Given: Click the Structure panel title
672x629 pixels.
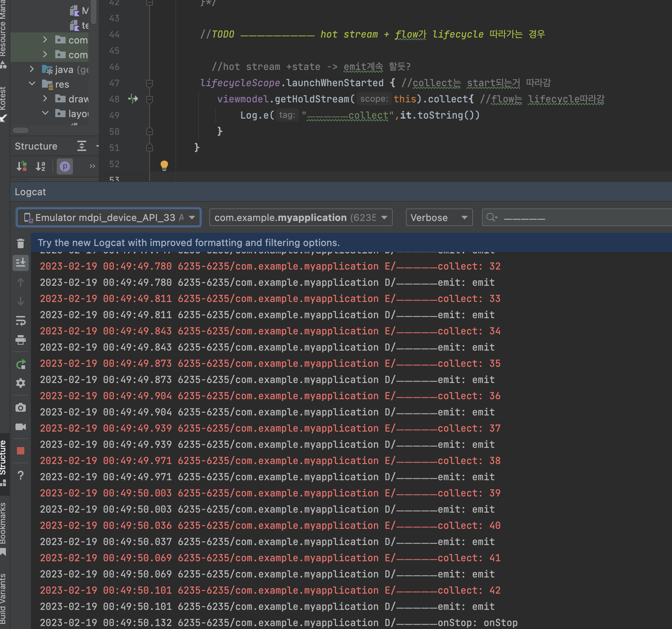Looking at the screenshot, I should (36, 146).
